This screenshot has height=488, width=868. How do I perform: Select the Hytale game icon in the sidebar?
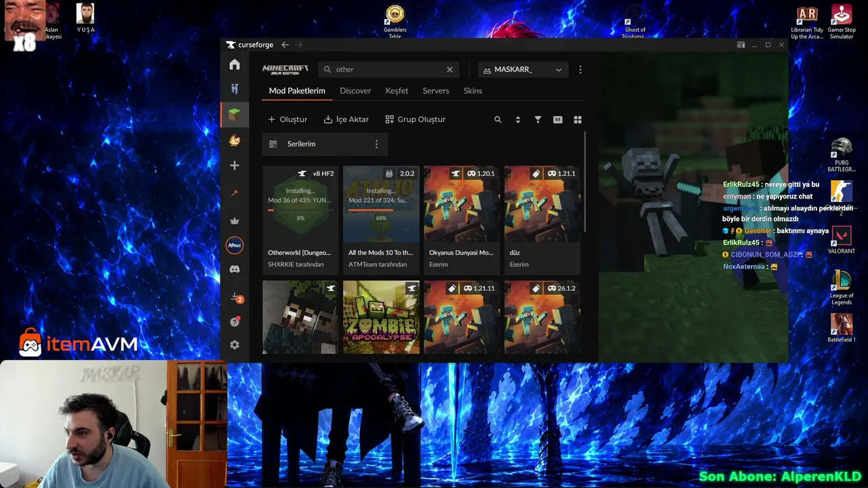[x=235, y=89]
